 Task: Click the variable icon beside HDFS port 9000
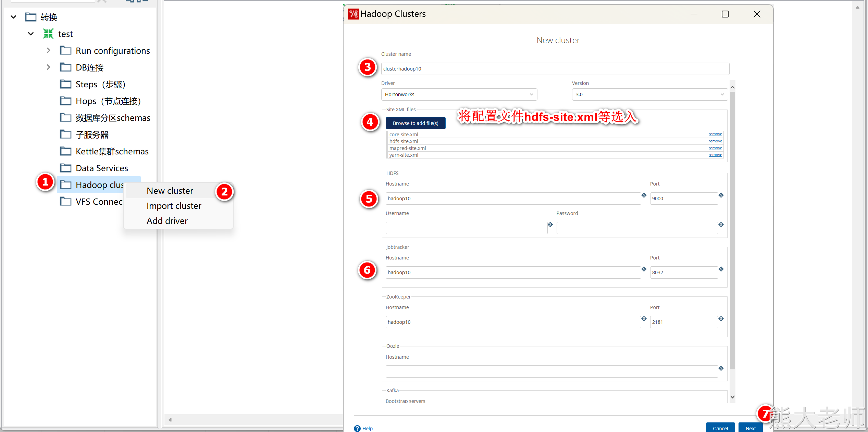(x=721, y=195)
